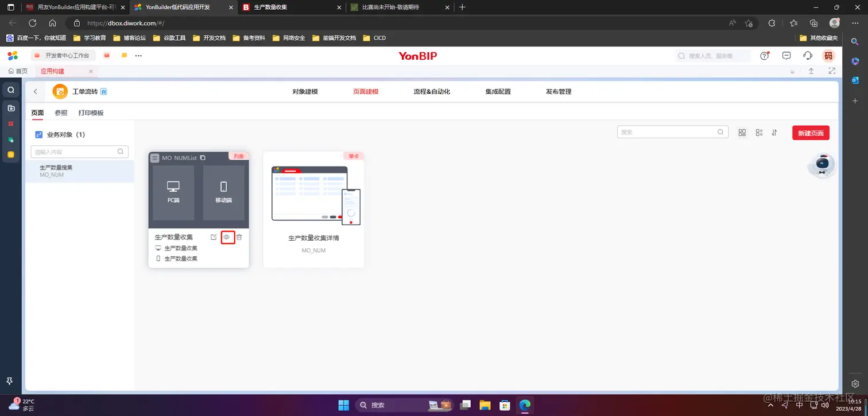Toggle the sort order arrows
This screenshot has width=868, height=416.
pos(774,132)
